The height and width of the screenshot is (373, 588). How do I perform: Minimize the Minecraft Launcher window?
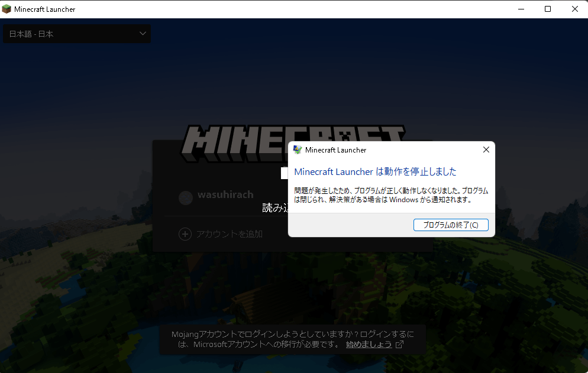pos(521,9)
